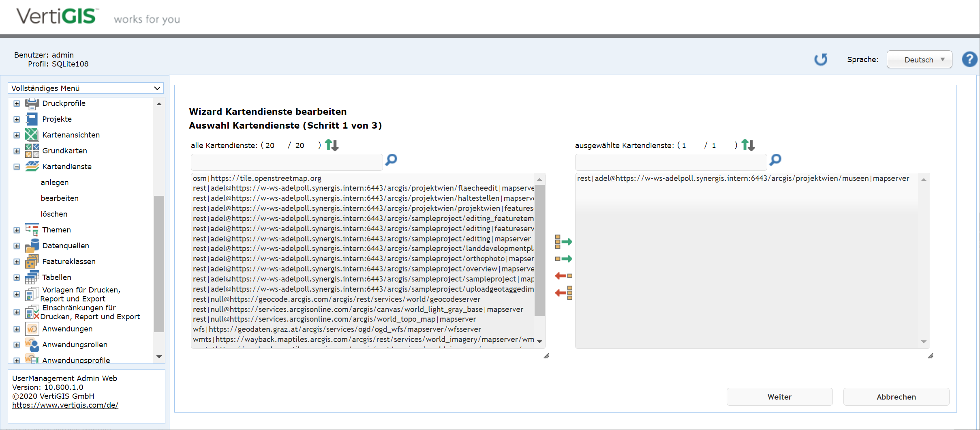This screenshot has width=980, height=430.
Task: Collapse the Kartendienste tree node
Action: click(x=17, y=167)
